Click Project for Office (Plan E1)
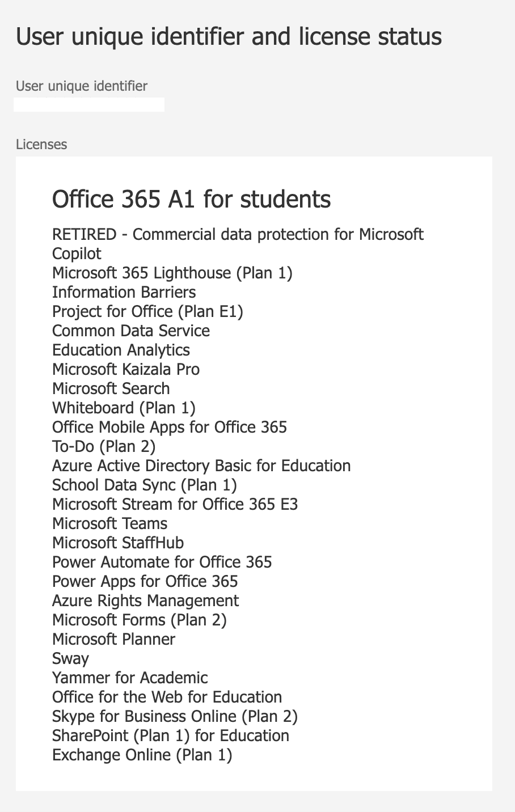This screenshot has width=515, height=812. tap(147, 312)
